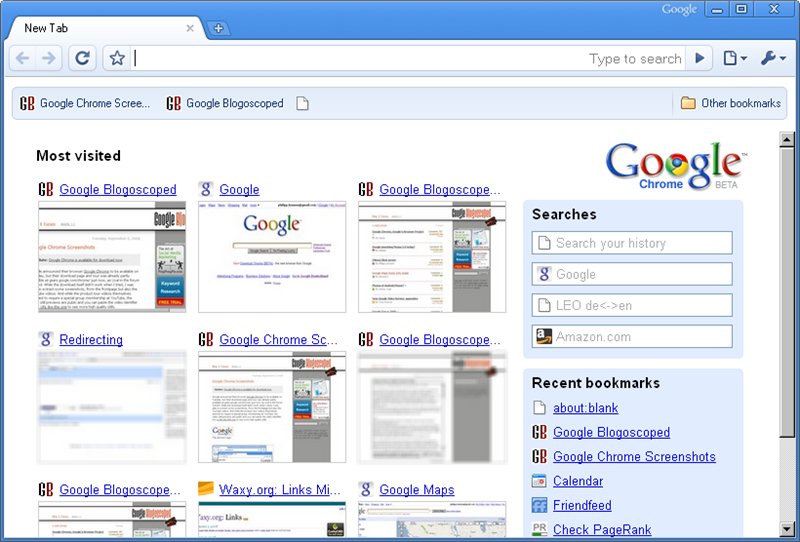The height and width of the screenshot is (542, 800).
Task: Open the Check PageRank recent bookmark
Action: point(601,530)
